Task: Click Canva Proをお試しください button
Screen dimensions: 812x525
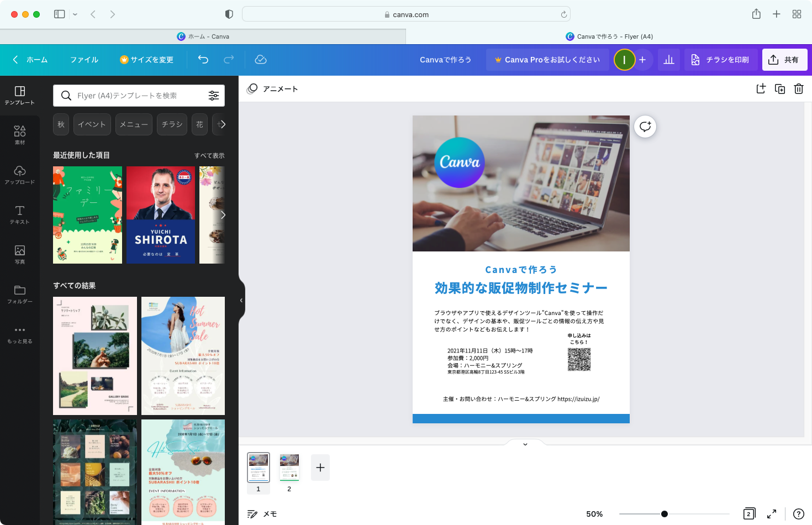Action: (547, 60)
